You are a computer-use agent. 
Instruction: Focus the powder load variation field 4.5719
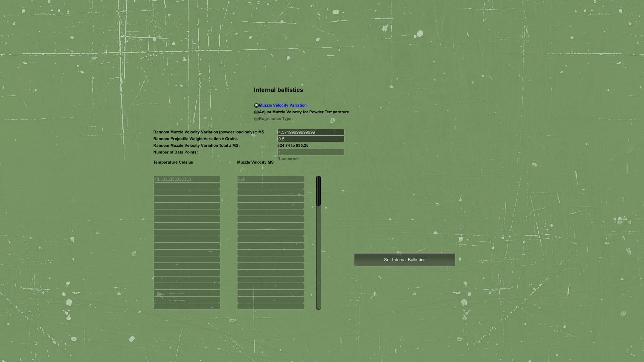311,132
